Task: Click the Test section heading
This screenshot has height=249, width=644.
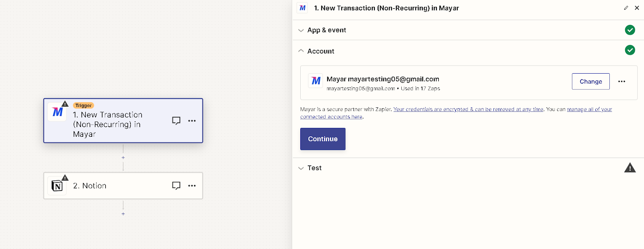Action: tap(314, 168)
